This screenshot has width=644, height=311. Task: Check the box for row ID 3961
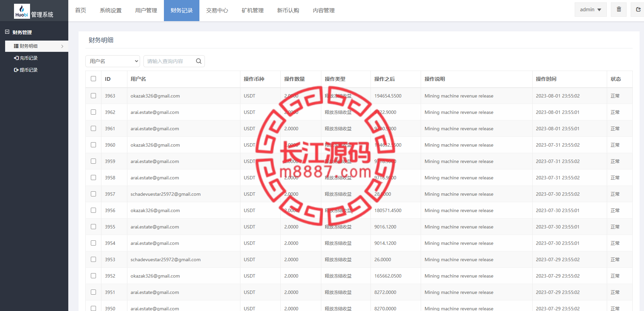tap(93, 129)
